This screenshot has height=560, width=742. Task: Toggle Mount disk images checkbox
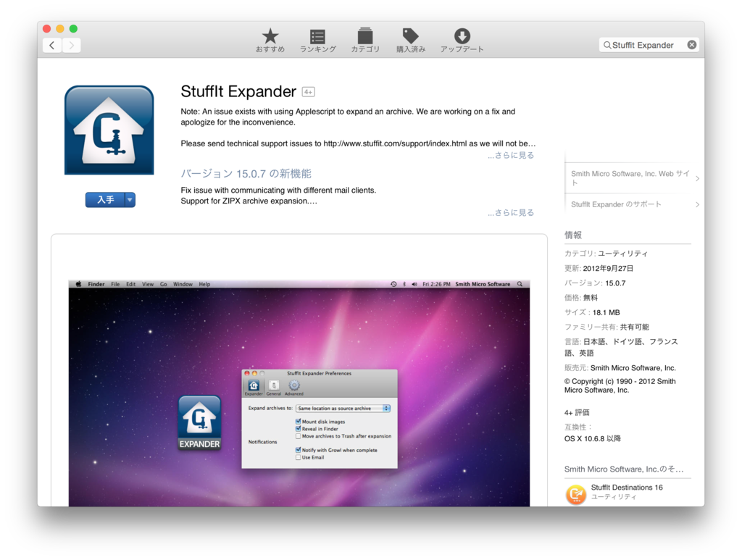pyautogui.click(x=298, y=422)
